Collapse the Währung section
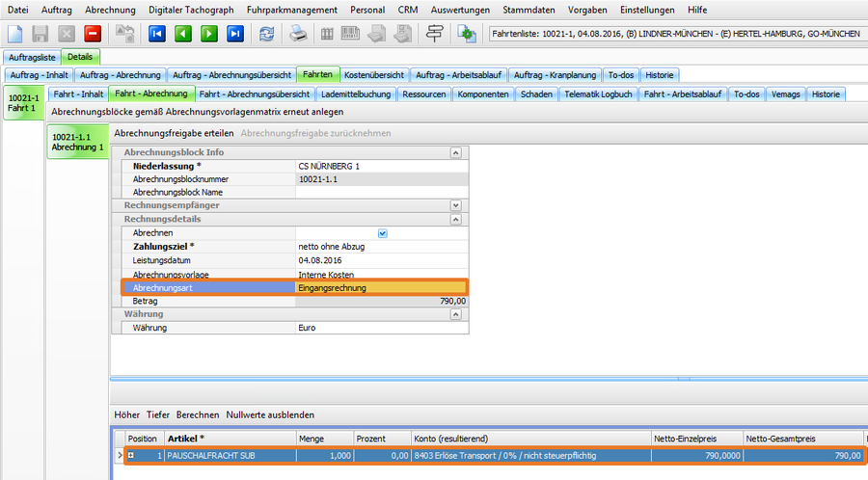868x480 pixels. point(455,314)
